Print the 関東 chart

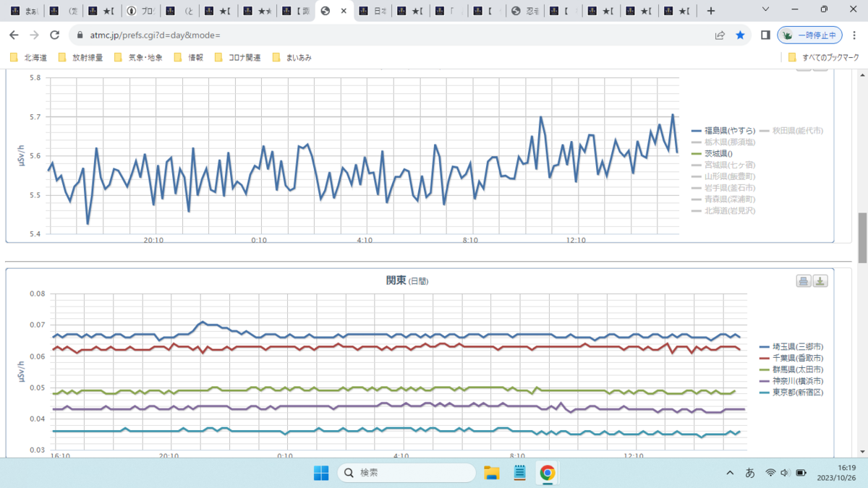(x=804, y=281)
